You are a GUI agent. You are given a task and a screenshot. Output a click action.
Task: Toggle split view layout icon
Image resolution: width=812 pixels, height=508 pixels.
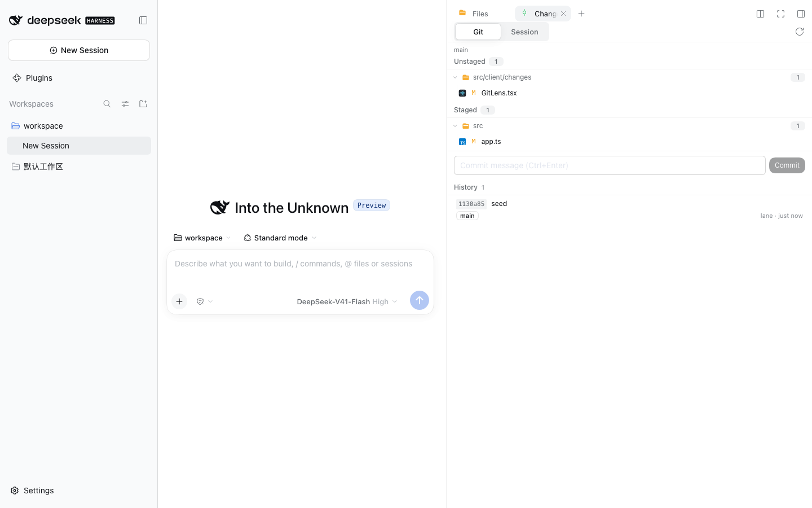tap(760, 14)
